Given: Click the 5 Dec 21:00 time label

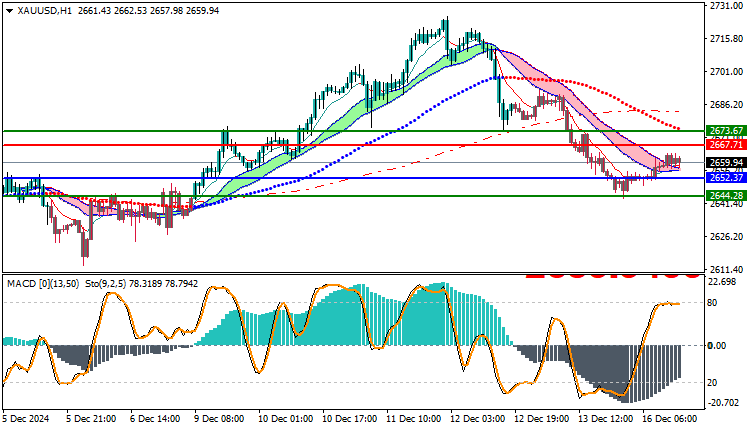Looking at the screenshot, I should 91,419.
